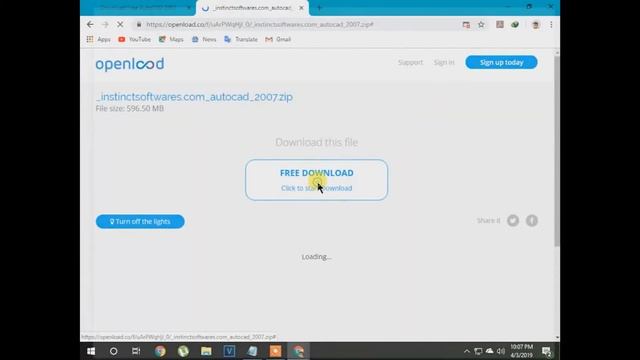Click the browser forward arrow
This screenshot has width=640, height=360.
(x=105, y=24)
